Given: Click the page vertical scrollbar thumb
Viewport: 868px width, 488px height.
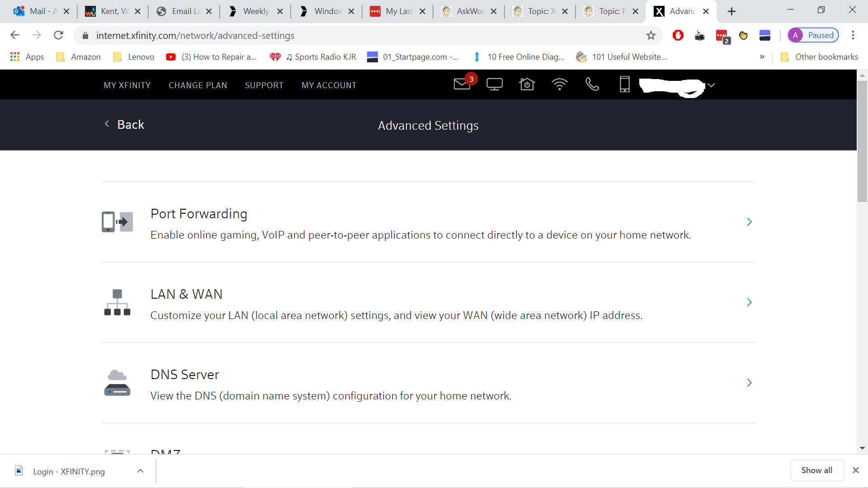Looking at the screenshot, I should click(862, 141).
